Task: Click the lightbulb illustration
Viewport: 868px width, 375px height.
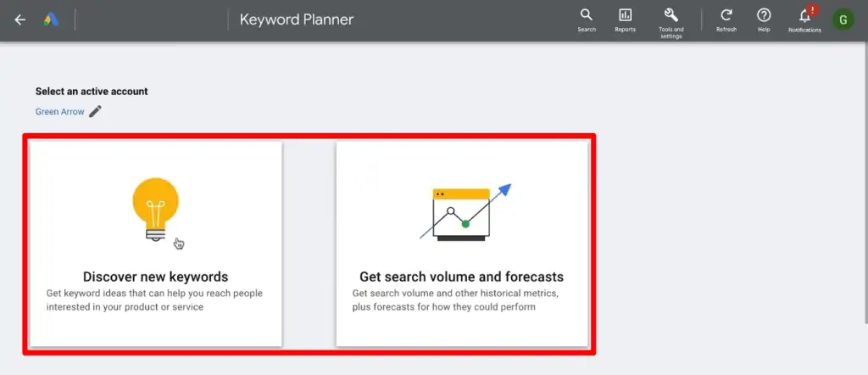Action: 156,209
